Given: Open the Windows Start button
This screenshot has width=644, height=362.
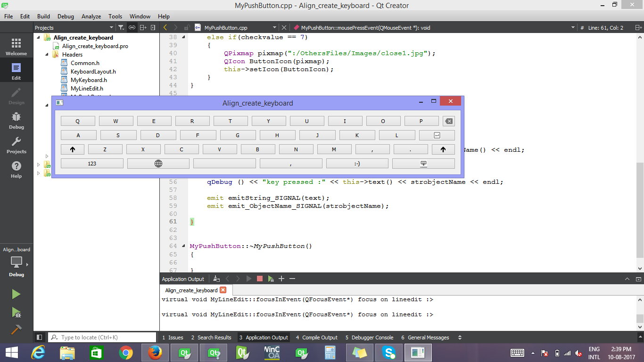Looking at the screenshot, I should (x=11, y=353).
